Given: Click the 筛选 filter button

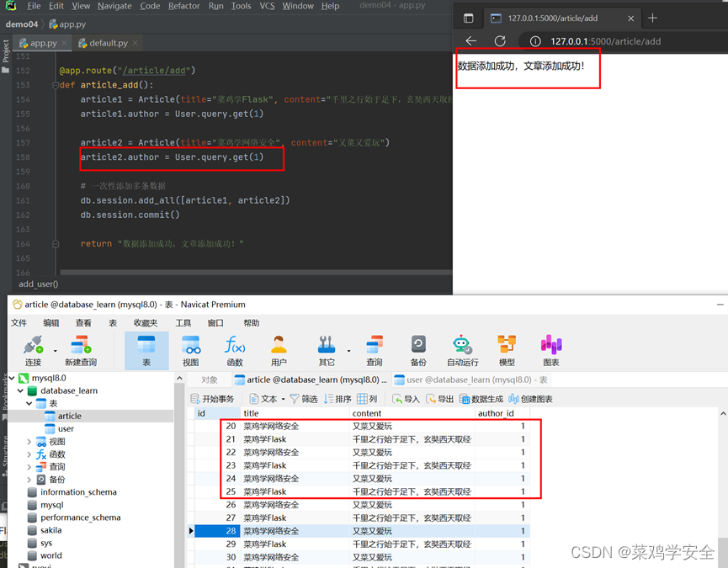Looking at the screenshot, I should (x=304, y=399).
